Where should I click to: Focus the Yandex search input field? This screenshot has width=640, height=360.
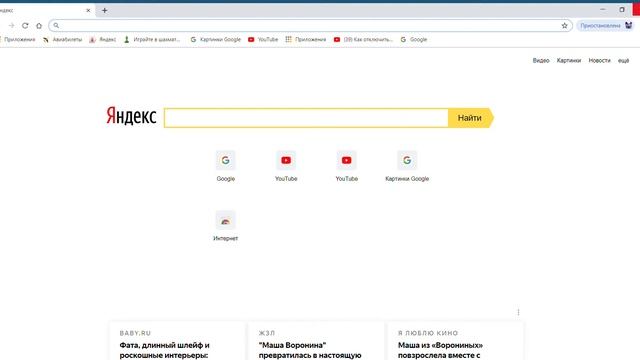click(306, 118)
